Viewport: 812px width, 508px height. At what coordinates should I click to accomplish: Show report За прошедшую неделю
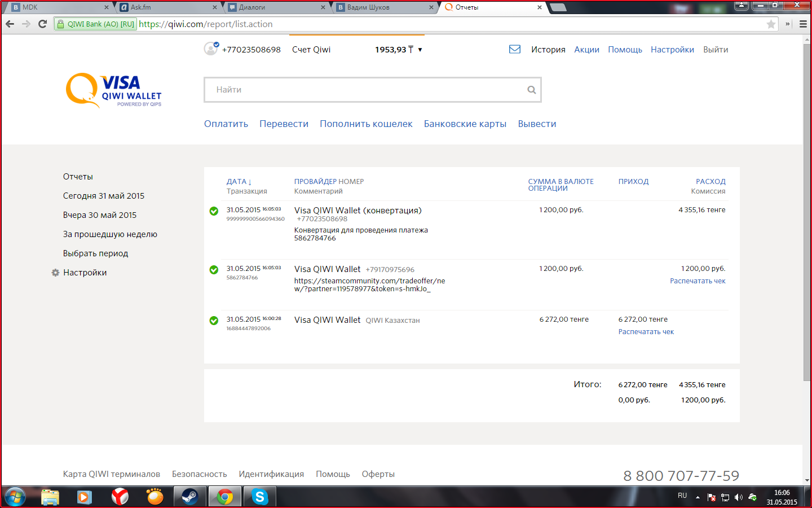[110, 234]
